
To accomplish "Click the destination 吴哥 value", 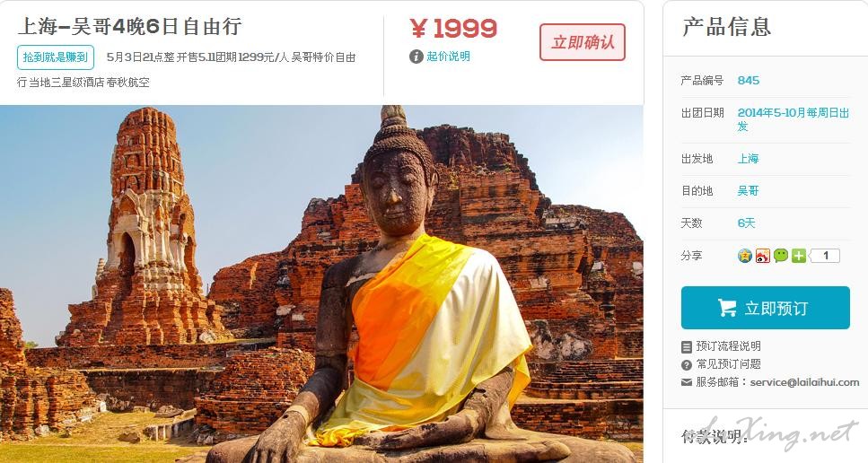I will coord(748,191).
